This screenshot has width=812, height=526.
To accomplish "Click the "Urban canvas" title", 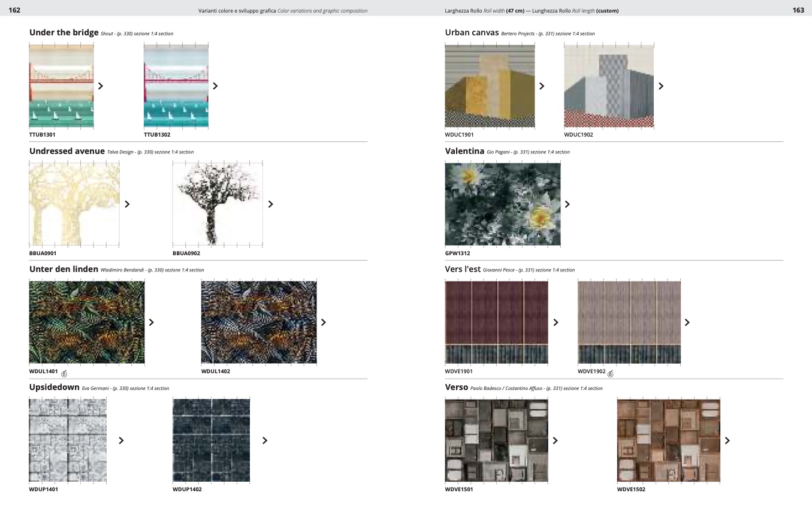I will pos(472,33).
